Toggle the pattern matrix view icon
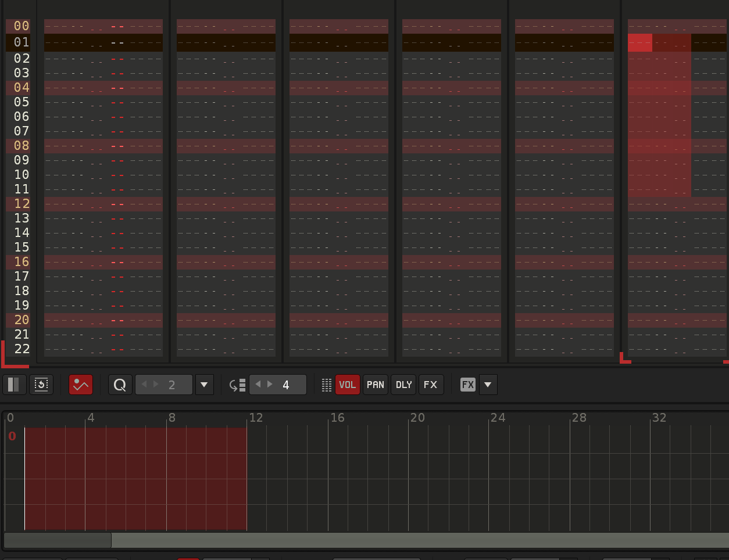The height and width of the screenshot is (560, 729). click(x=14, y=385)
